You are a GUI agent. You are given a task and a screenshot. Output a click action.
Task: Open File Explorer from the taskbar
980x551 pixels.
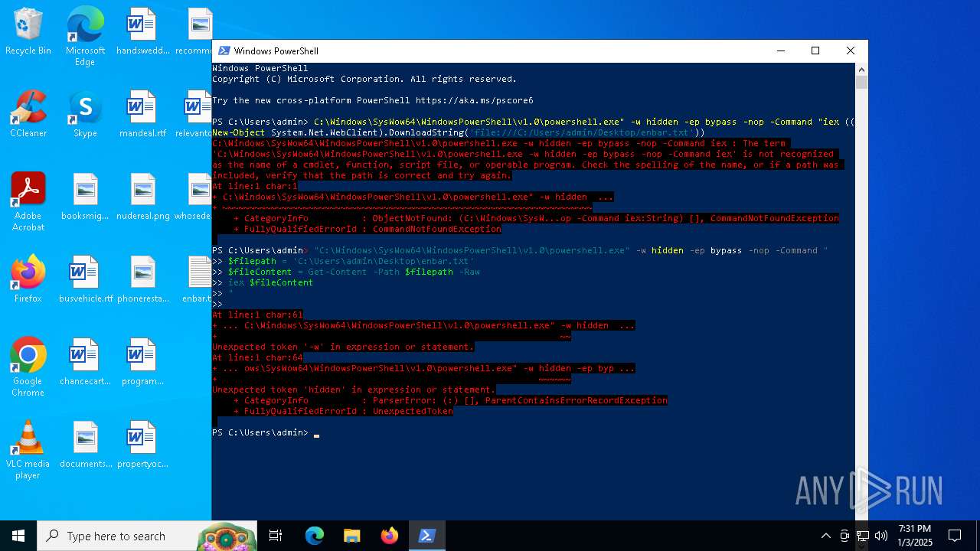(352, 536)
